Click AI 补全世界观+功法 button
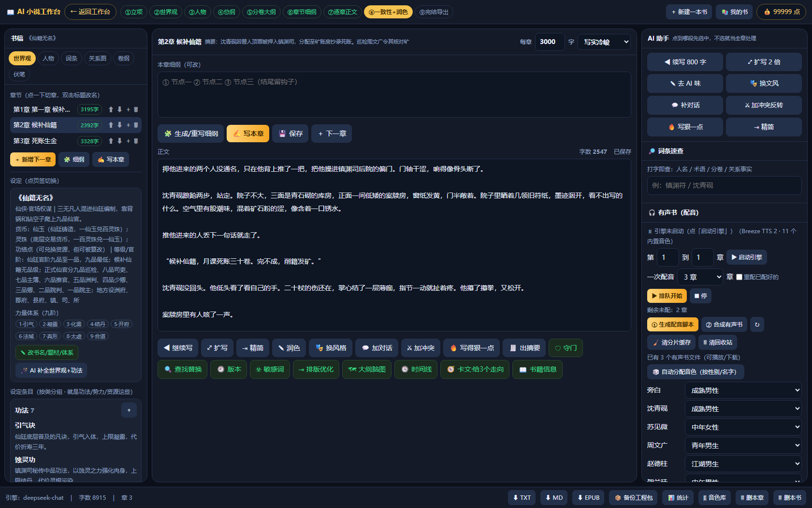Screen dimensions: 812x508 coord(51,371)
